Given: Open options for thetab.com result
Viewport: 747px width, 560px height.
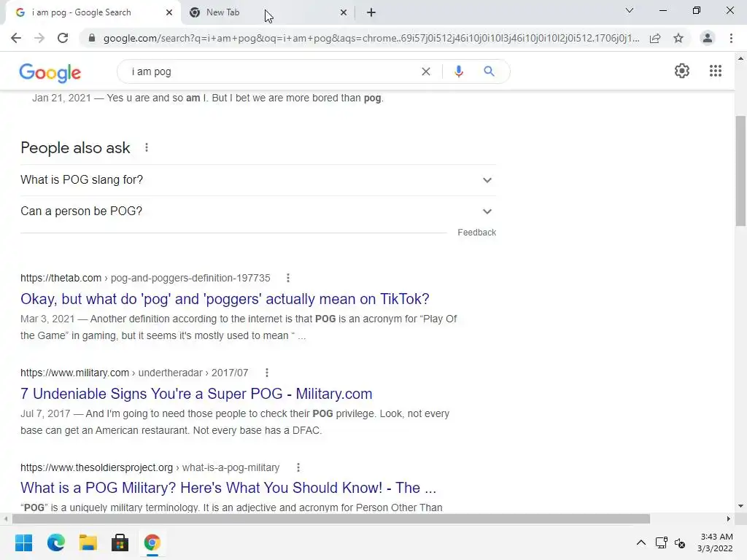Looking at the screenshot, I should point(287,278).
